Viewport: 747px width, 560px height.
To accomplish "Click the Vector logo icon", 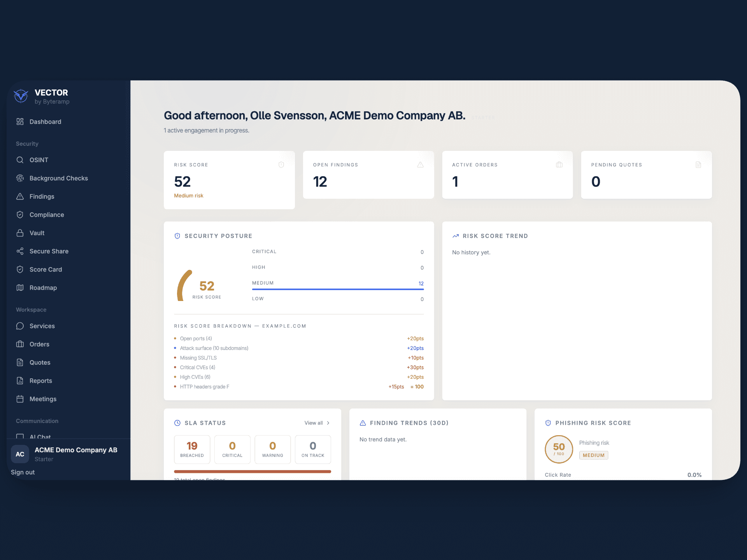I will [x=21, y=96].
